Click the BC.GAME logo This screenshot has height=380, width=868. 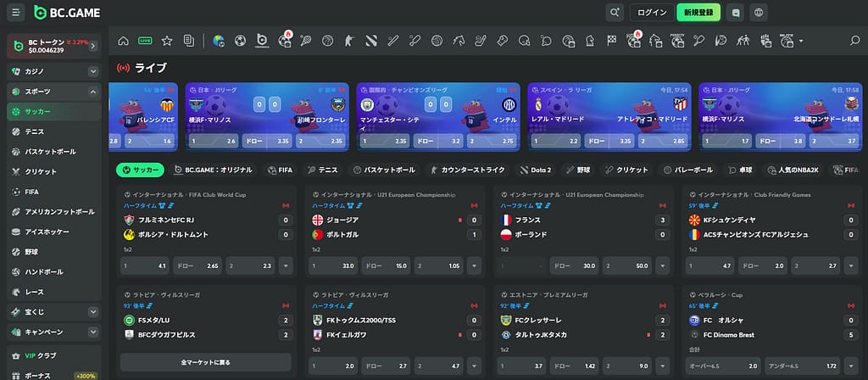[x=66, y=12]
